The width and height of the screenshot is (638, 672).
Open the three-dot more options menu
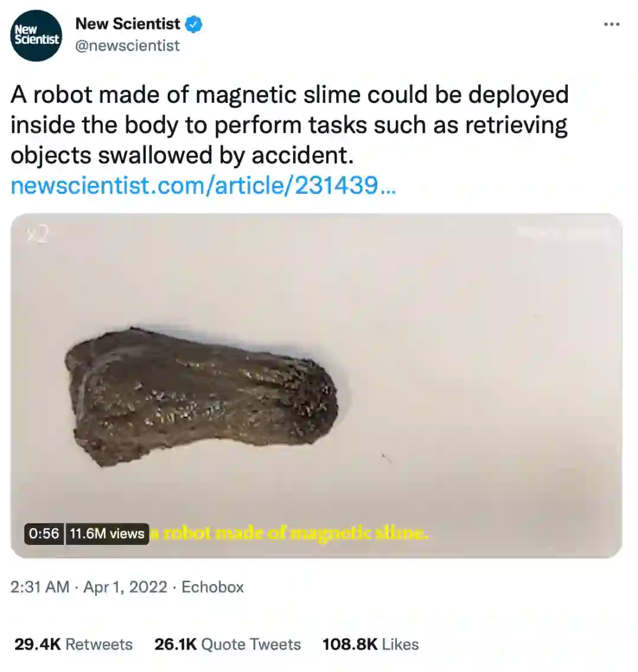pyautogui.click(x=611, y=24)
